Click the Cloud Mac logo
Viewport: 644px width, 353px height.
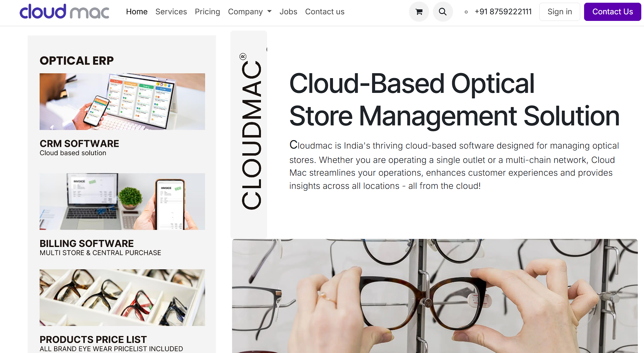pyautogui.click(x=64, y=12)
